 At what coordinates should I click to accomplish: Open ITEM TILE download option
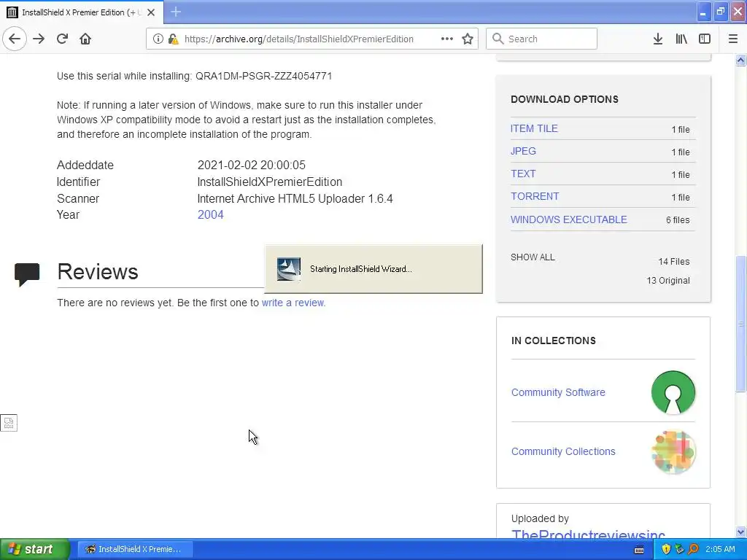[534, 128]
